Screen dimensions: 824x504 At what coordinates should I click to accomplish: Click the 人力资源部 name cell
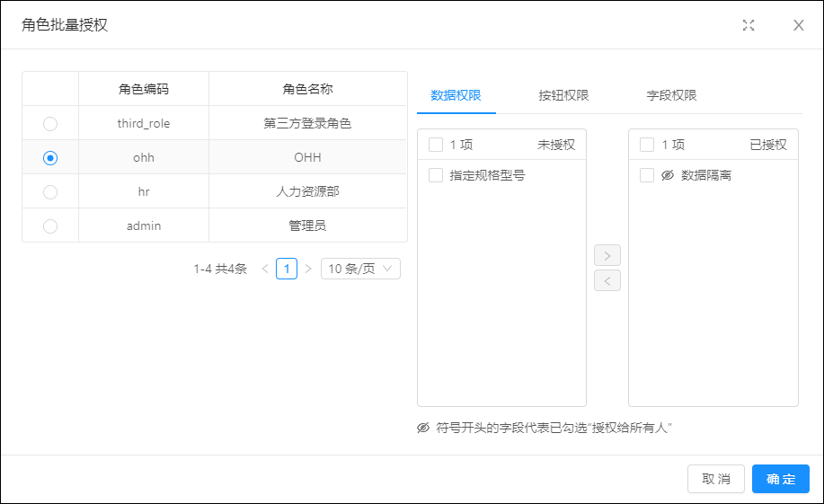pos(307,192)
